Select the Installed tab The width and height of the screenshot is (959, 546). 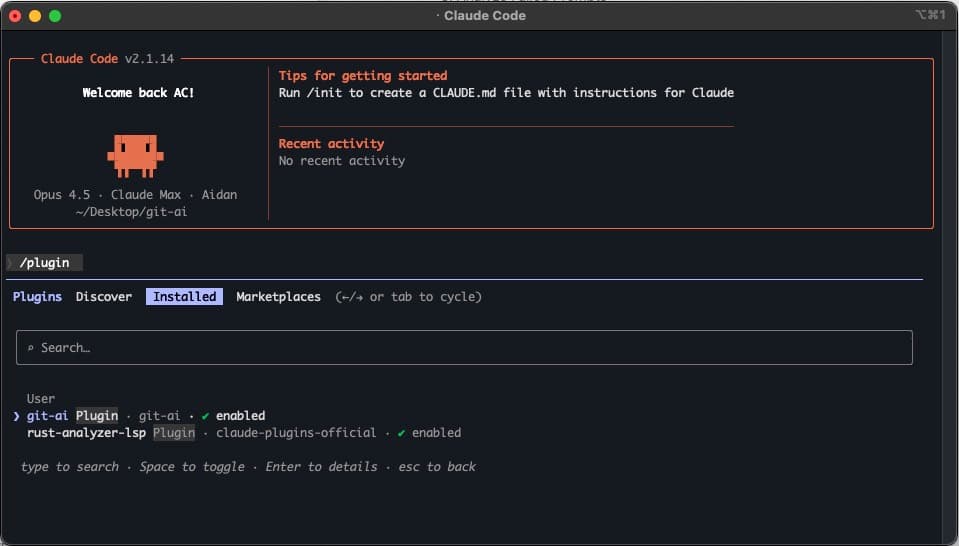(x=184, y=297)
